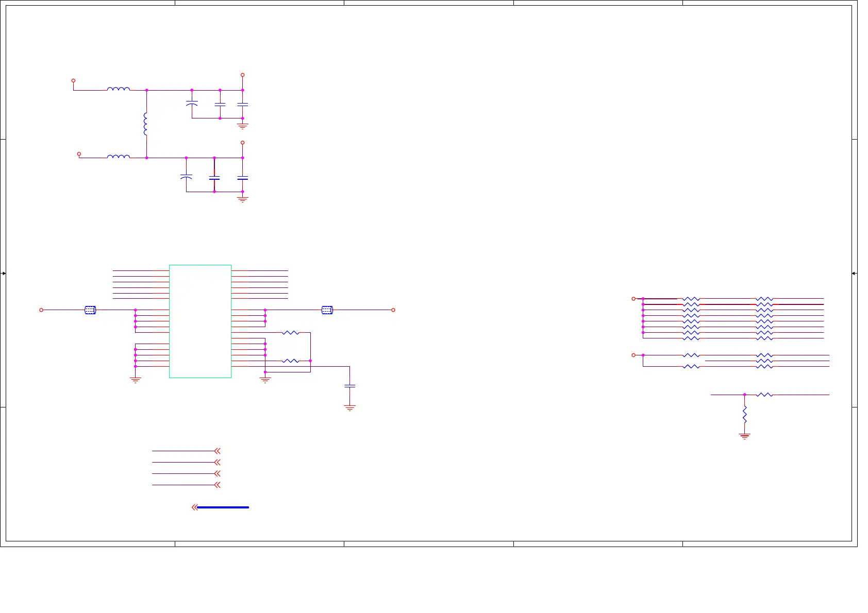Image resolution: width=868 pixels, height=613 pixels.
Task: Click the vertical inductor joining both power rails
Action: [x=146, y=124]
